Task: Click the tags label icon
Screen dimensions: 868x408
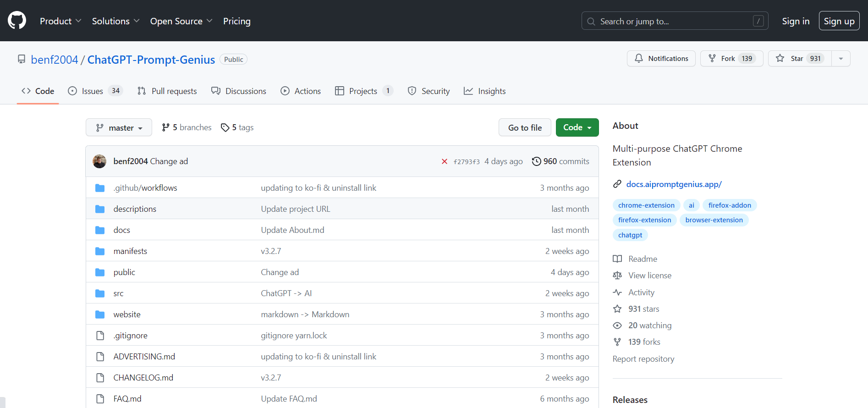Action: pyautogui.click(x=225, y=127)
